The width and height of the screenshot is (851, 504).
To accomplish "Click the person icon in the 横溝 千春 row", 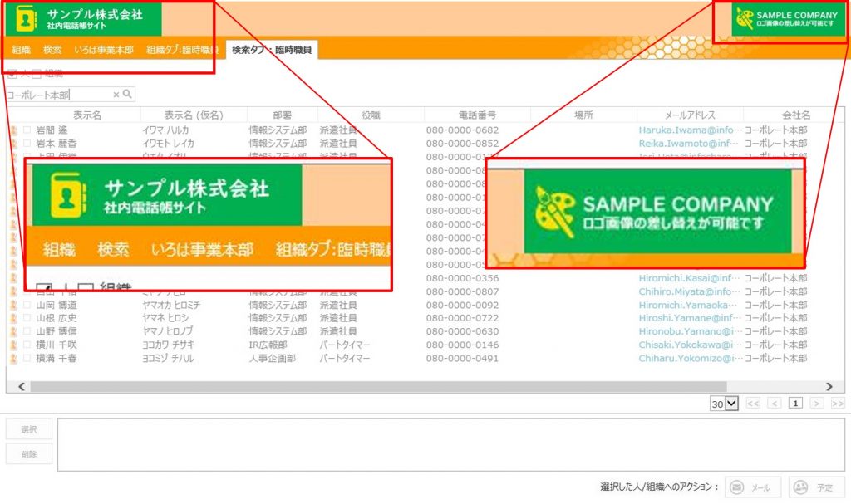I will pos(13,359).
